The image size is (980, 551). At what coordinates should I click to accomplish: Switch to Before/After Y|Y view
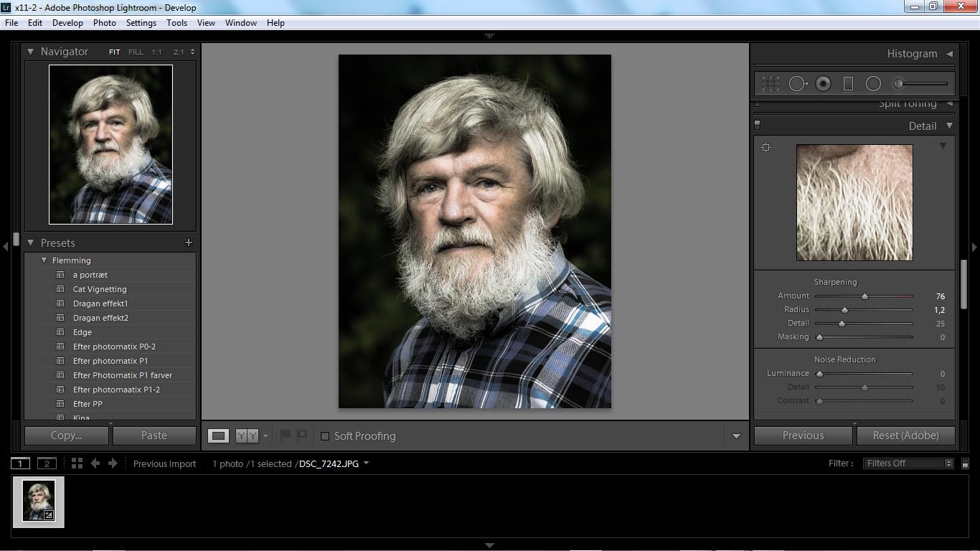[247, 435]
